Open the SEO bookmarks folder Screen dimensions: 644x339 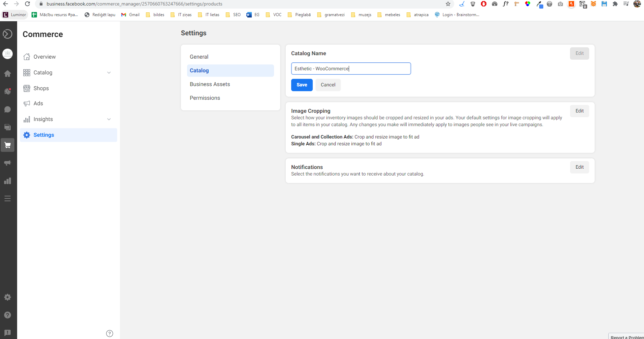[x=233, y=15]
